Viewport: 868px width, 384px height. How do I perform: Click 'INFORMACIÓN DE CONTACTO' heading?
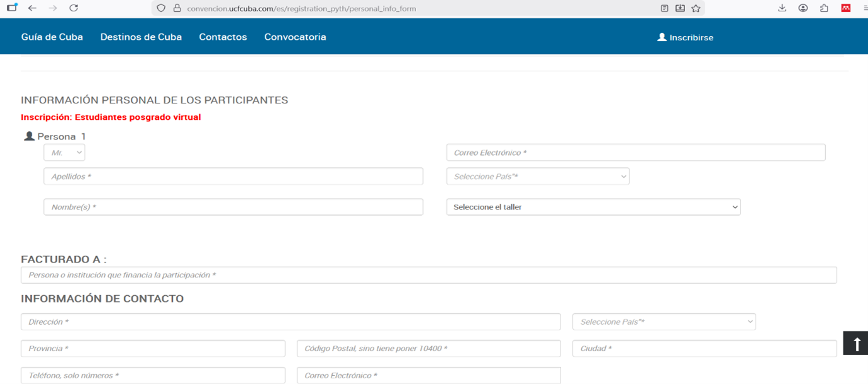click(102, 299)
